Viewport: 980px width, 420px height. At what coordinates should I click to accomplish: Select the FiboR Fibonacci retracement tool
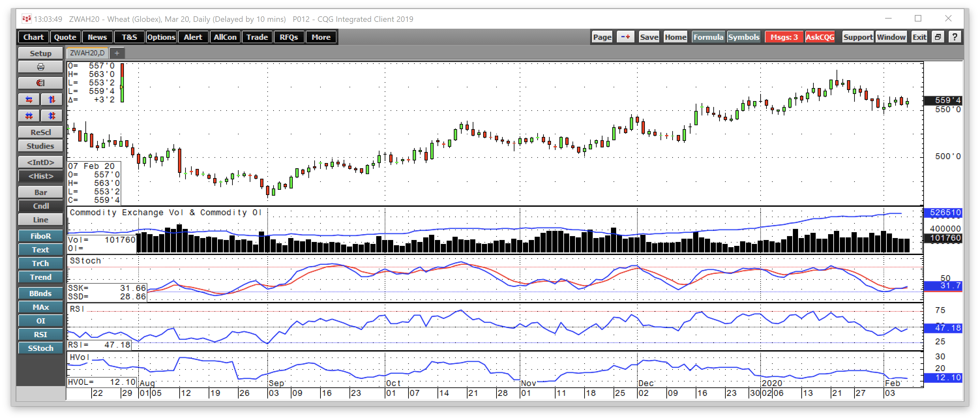coord(40,236)
